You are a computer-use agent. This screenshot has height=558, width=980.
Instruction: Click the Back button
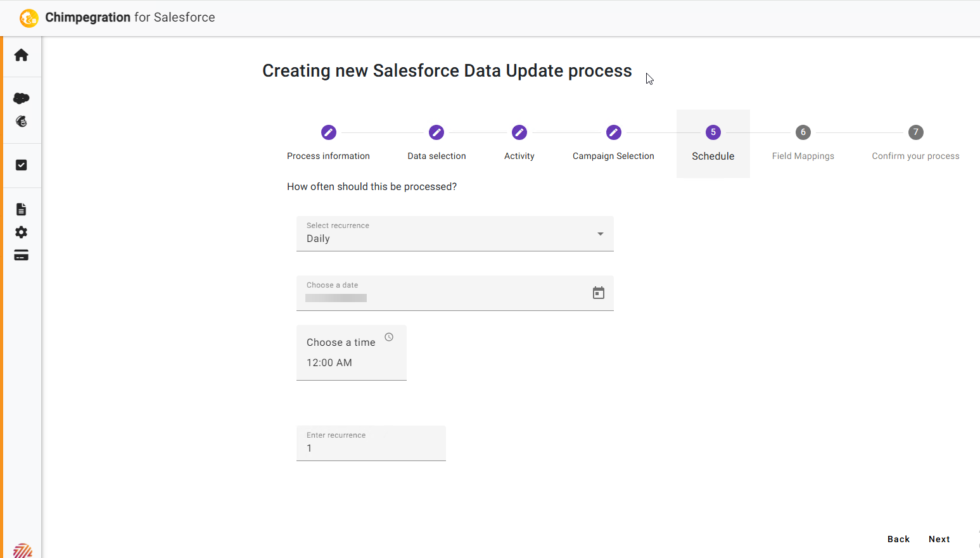tap(898, 539)
